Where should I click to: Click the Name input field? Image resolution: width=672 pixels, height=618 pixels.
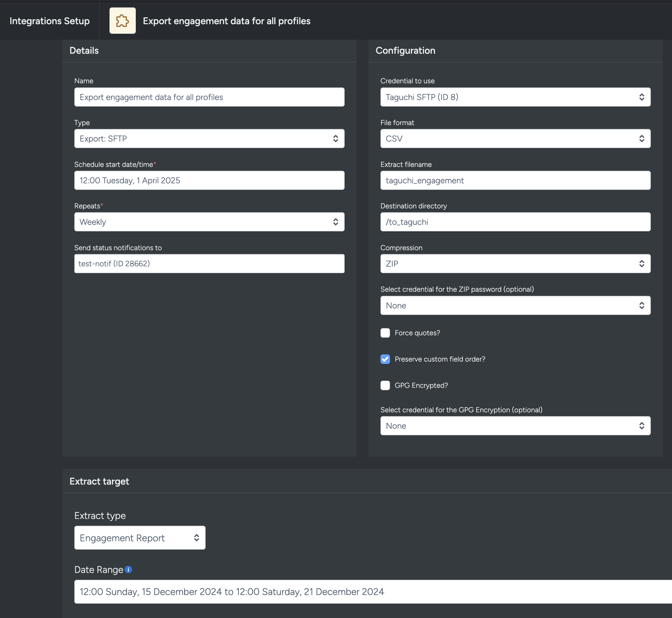(209, 97)
